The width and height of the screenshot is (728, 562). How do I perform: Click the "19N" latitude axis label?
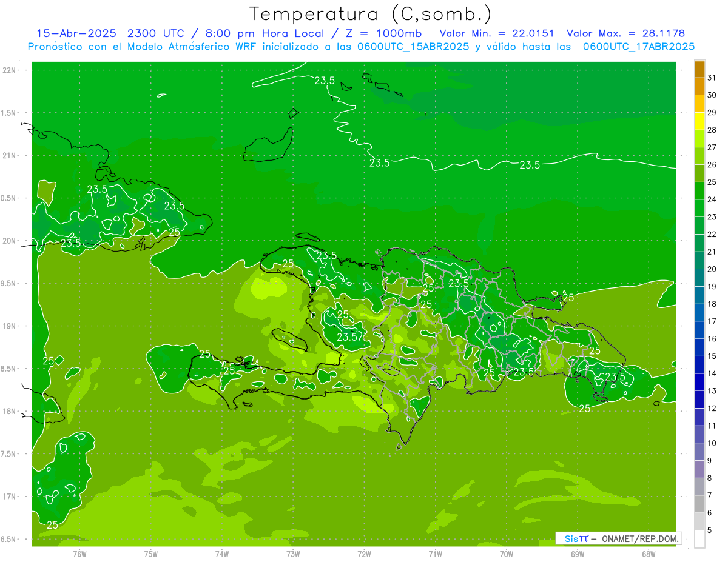click(x=9, y=326)
